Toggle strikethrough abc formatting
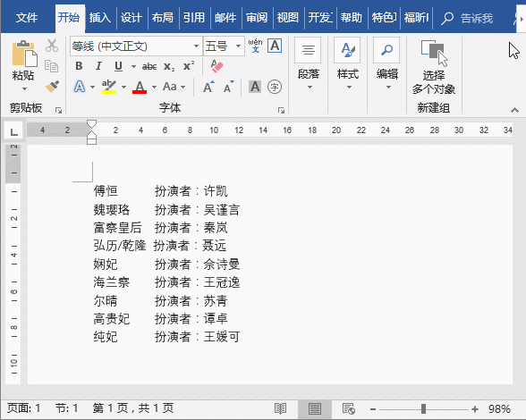526x420 pixels. 149,66
